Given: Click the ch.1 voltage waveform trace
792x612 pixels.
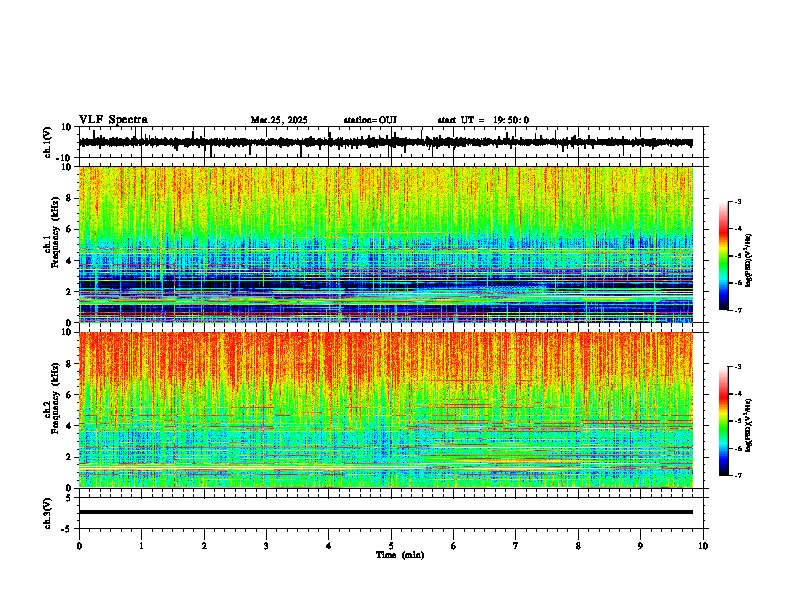Looking at the screenshot, I should pyautogui.click(x=385, y=142).
